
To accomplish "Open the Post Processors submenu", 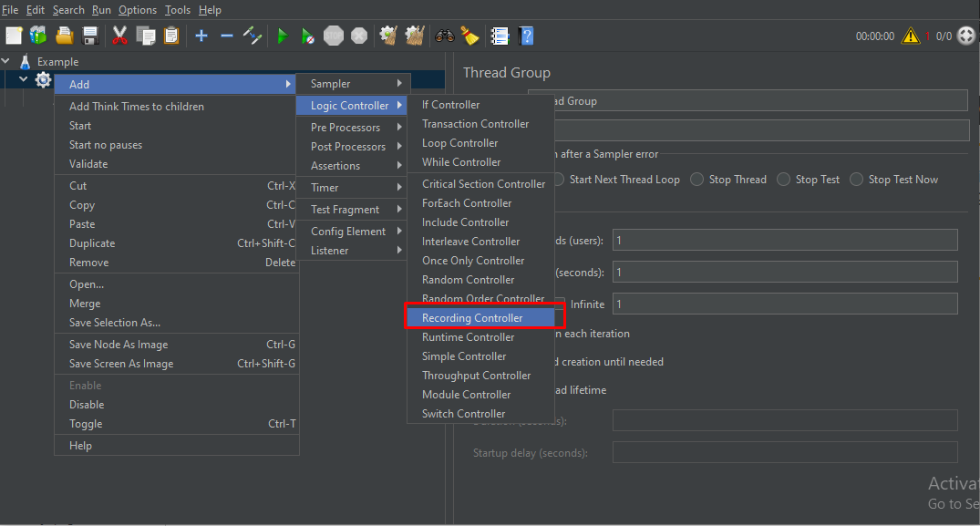I will tap(353, 147).
